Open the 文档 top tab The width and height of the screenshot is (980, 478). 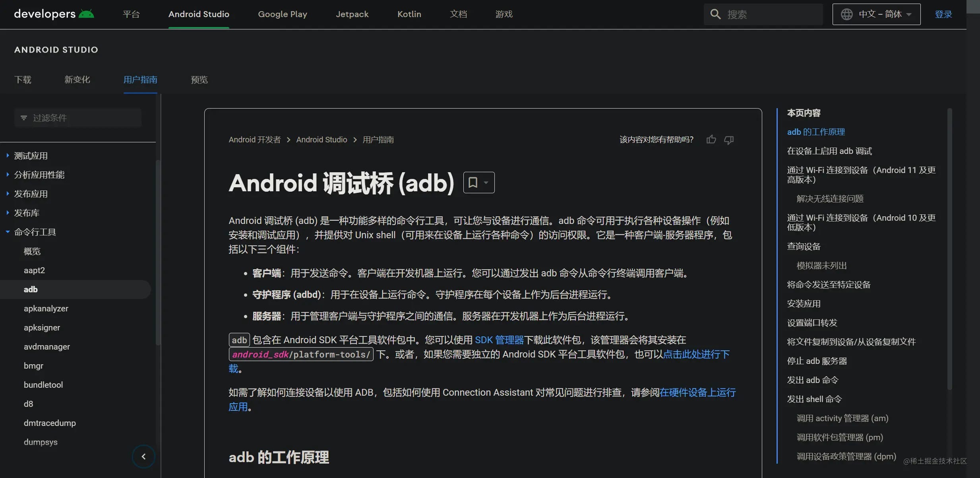[458, 14]
